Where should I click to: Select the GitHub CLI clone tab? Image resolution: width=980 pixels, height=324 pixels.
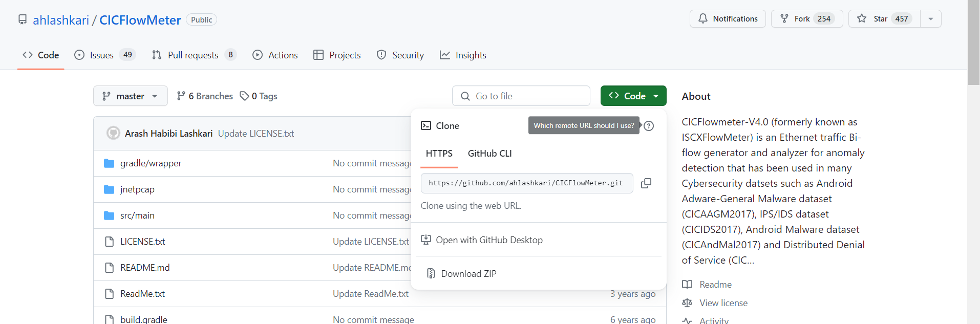[490, 154]
